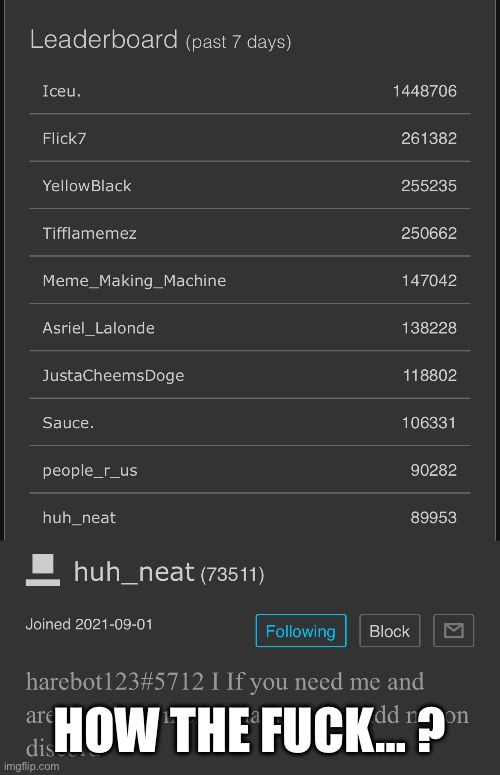Select YellowBlack in the leaderboard
Viewport: 500px width, 775px height.
click(250, 185)
